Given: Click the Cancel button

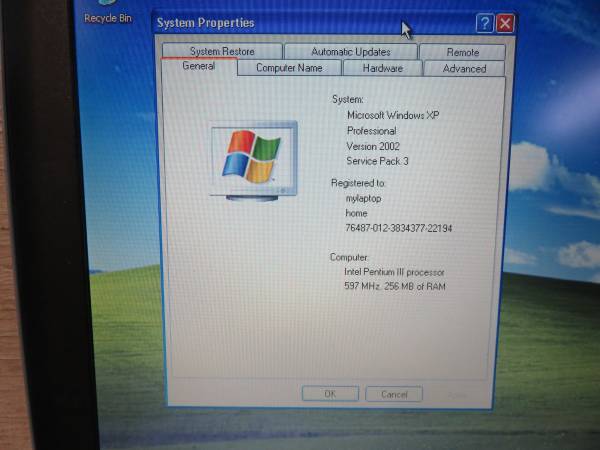Looking at the screenshot, I should tap(394, 394).
